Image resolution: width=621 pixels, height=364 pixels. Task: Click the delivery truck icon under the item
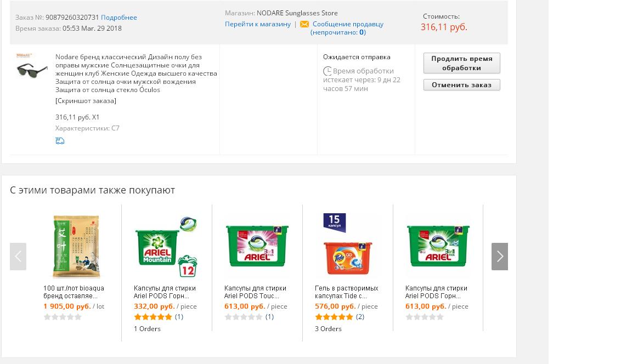click(60, 140)
